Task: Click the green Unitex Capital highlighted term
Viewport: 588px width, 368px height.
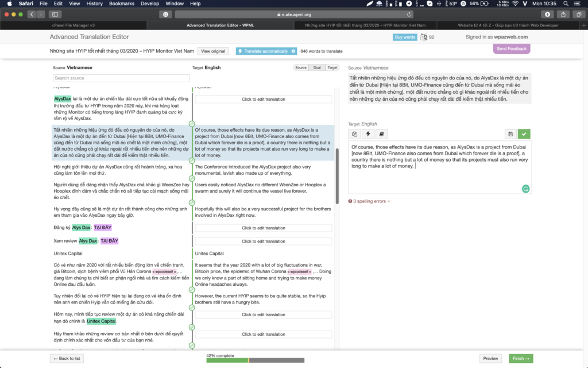Action: click(101, 321)
